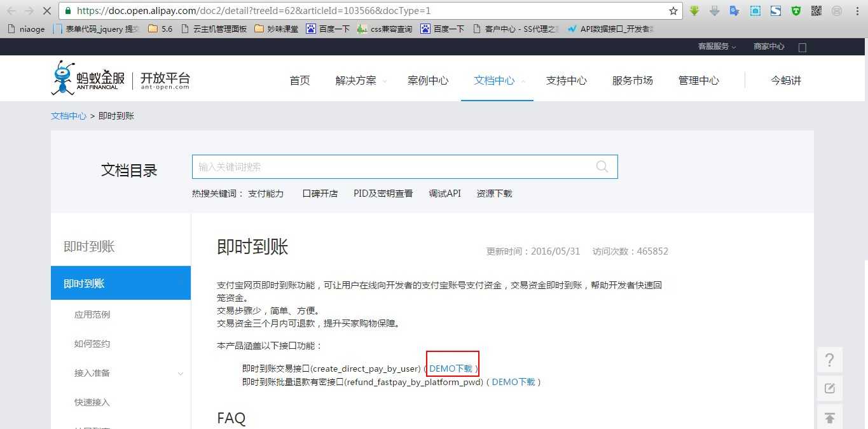Open the 云主机管理面板 bookmark
The height and width of the screenshot is (429, 868).
pos(214,29)
